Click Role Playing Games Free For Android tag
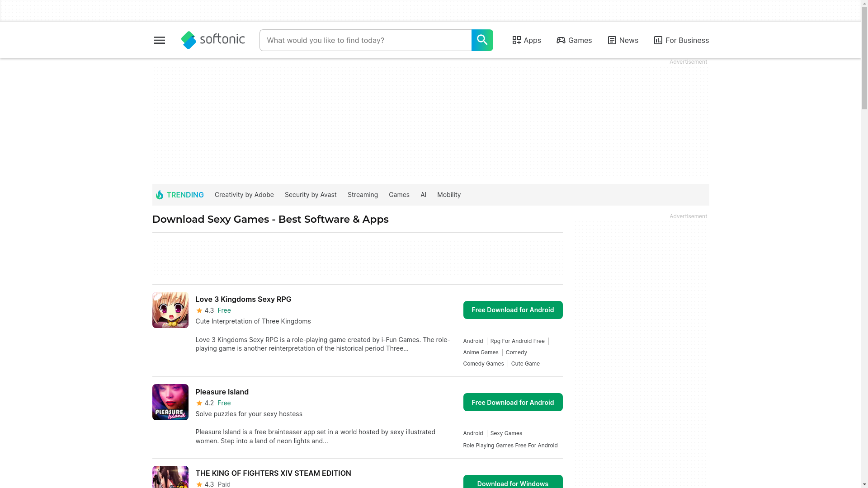The image size is (868, 488). (510, 446)
